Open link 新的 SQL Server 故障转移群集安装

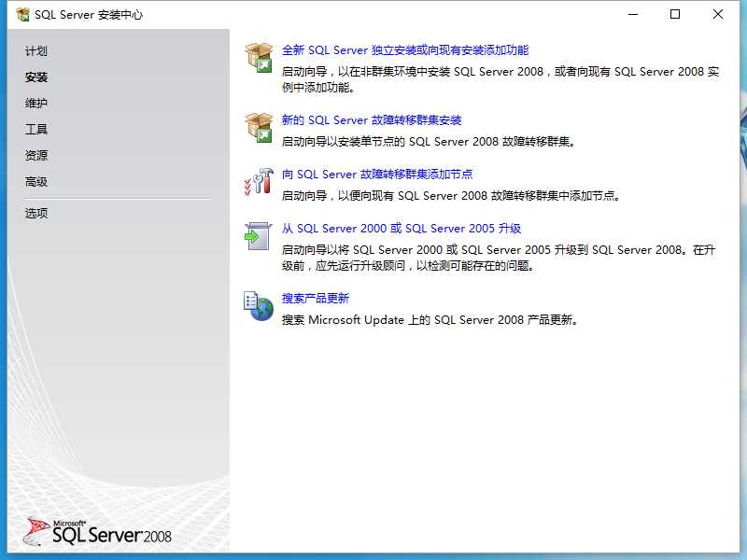coord(372,120)
